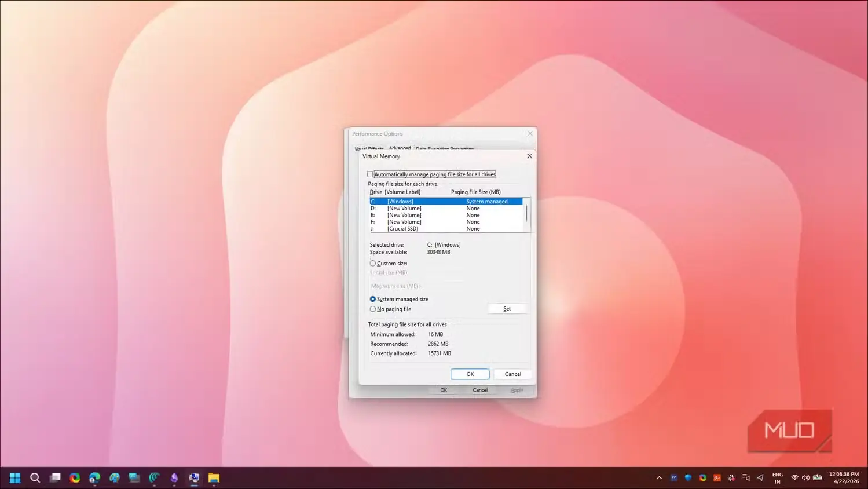
Task: Click the Set button
Action: (507, 309)
